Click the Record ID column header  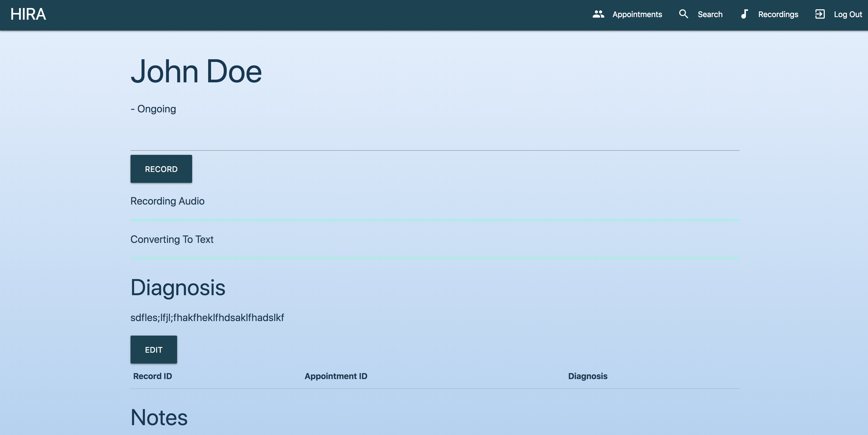pyautogui.click(x=152, y=376)
